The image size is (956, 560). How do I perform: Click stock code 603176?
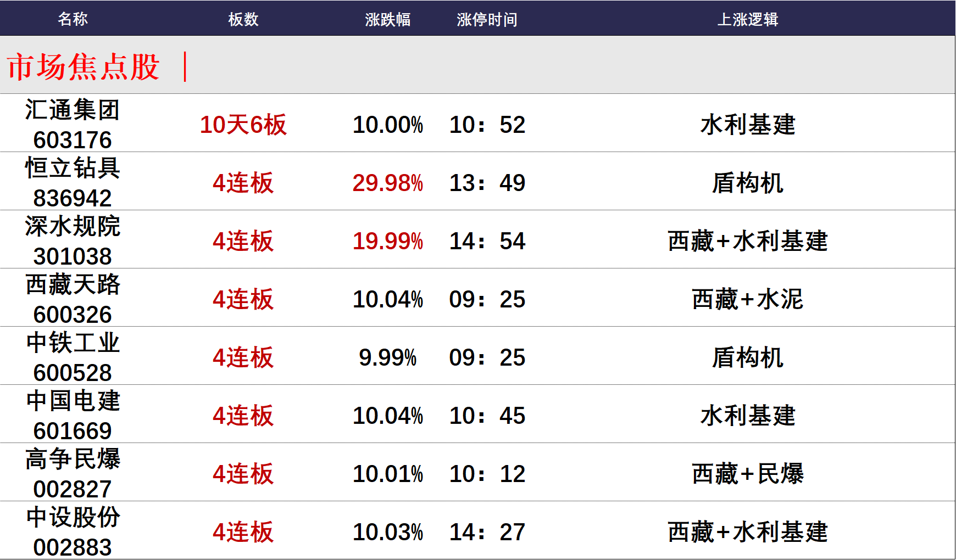pos(73,140)
